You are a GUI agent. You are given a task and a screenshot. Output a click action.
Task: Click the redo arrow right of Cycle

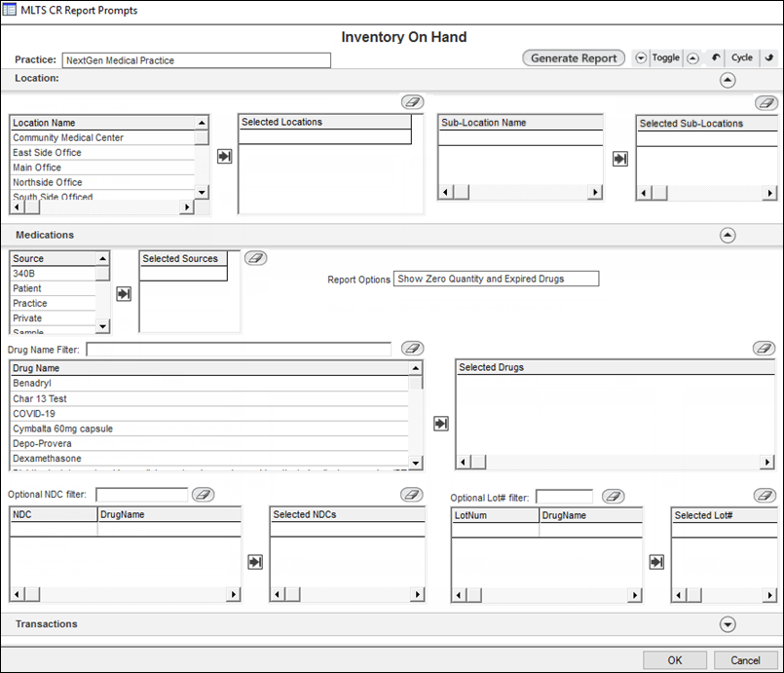[769, 57]
